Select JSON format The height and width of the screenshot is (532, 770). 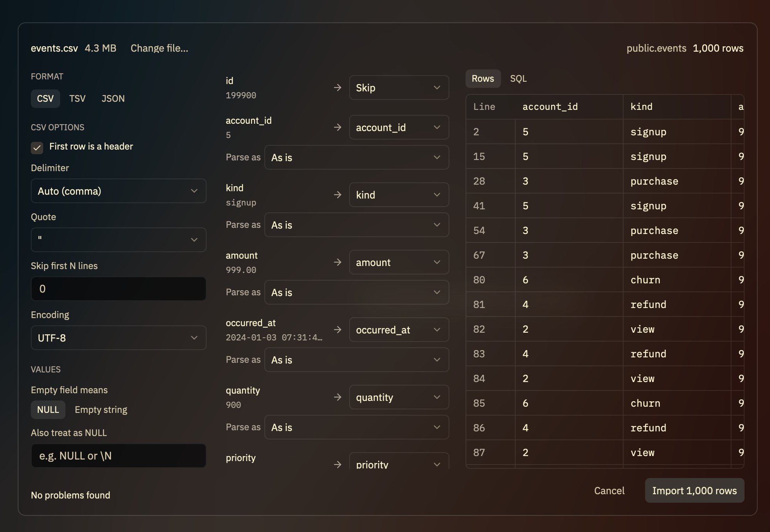pyautogui.click(x=113, y=99)
